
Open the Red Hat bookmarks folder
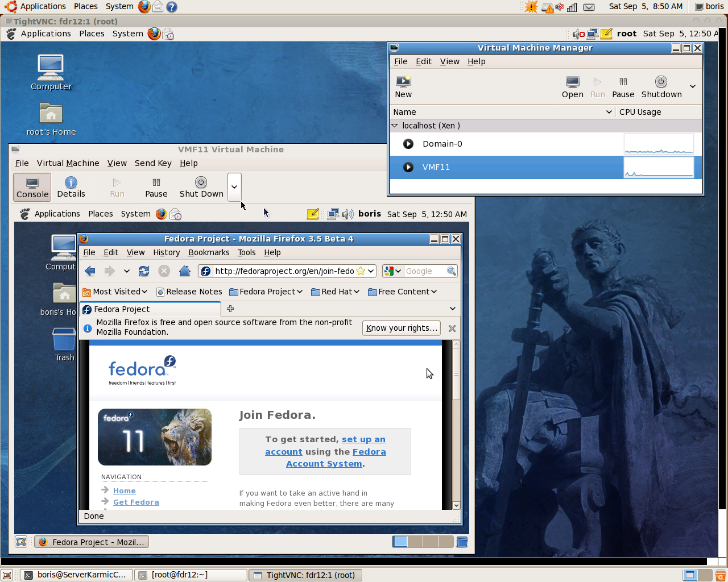point(336,292)
